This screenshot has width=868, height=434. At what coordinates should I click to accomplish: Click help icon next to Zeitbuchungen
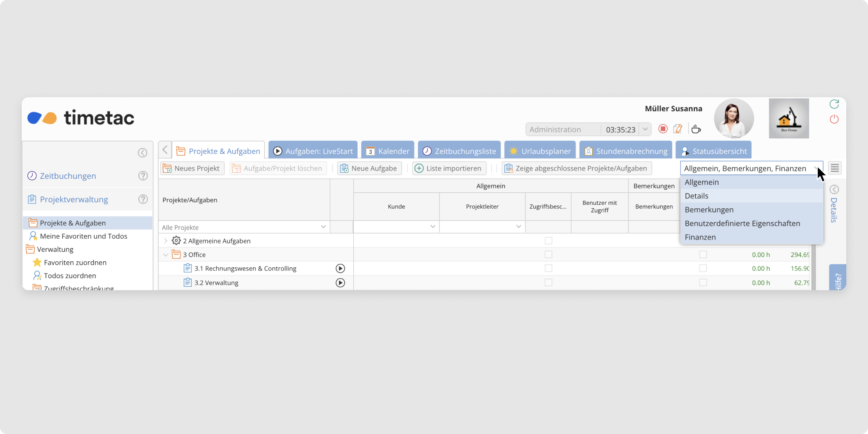point(143,176)
